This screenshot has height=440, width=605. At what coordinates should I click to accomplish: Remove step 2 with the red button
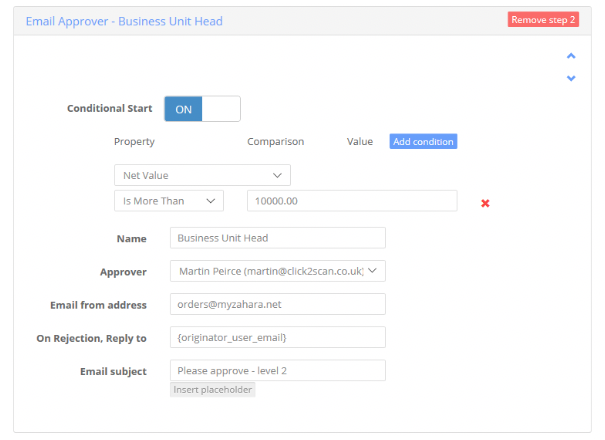[x=543, y=20]
